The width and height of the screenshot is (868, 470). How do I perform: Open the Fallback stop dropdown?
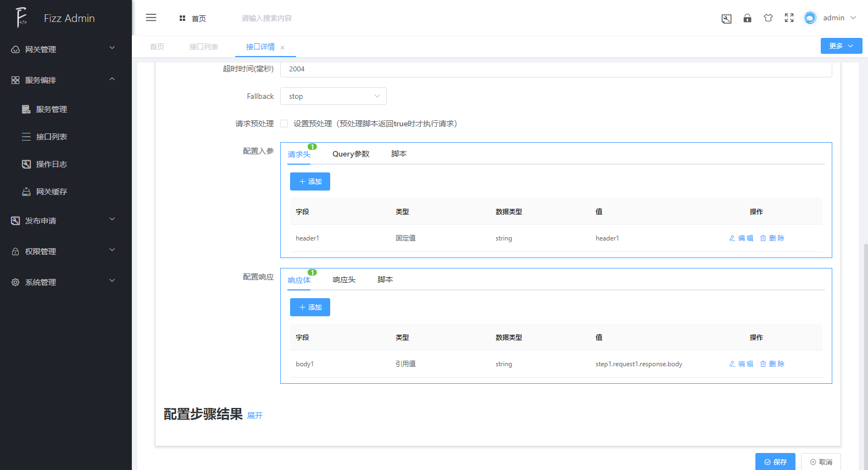[x=333, y=96]
